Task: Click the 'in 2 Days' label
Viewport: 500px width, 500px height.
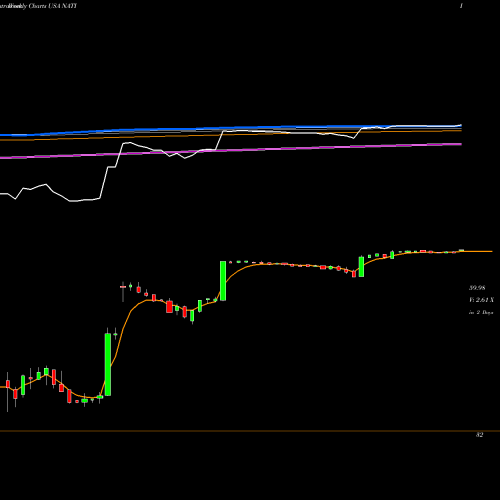Action: 481,313
